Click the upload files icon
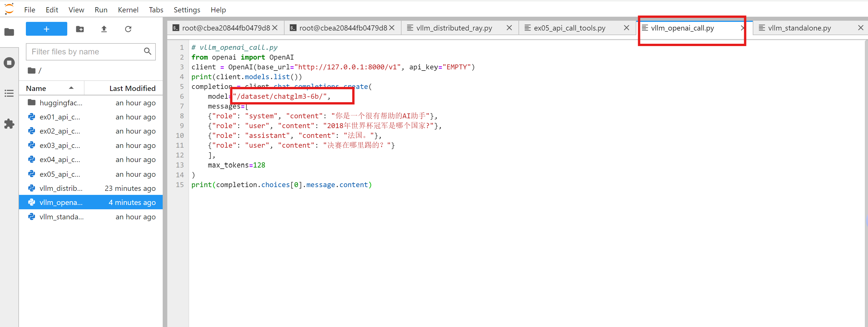Image resolution: width=868 pixels, height=327 pixels. click(104, 29)
